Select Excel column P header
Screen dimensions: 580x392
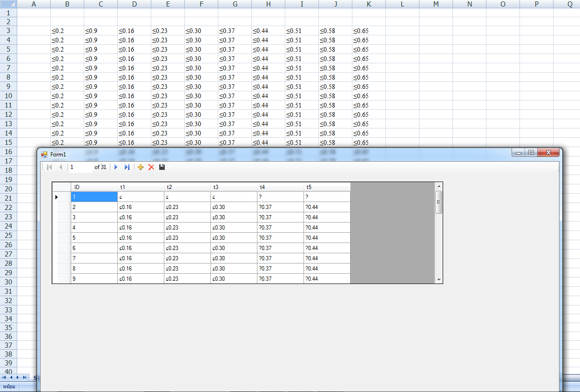tap(536, 4)
